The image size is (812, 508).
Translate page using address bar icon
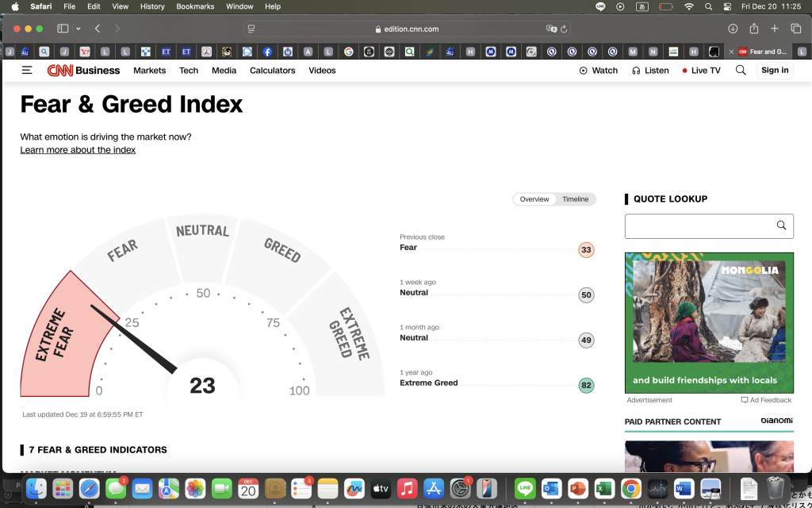[551, 29]
